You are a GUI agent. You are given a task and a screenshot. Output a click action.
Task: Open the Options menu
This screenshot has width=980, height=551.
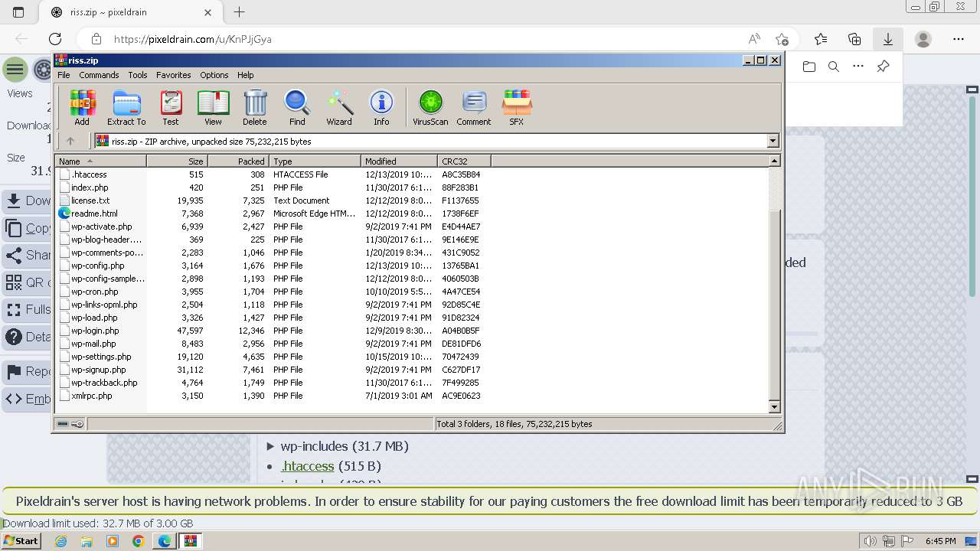coord(214,75)
